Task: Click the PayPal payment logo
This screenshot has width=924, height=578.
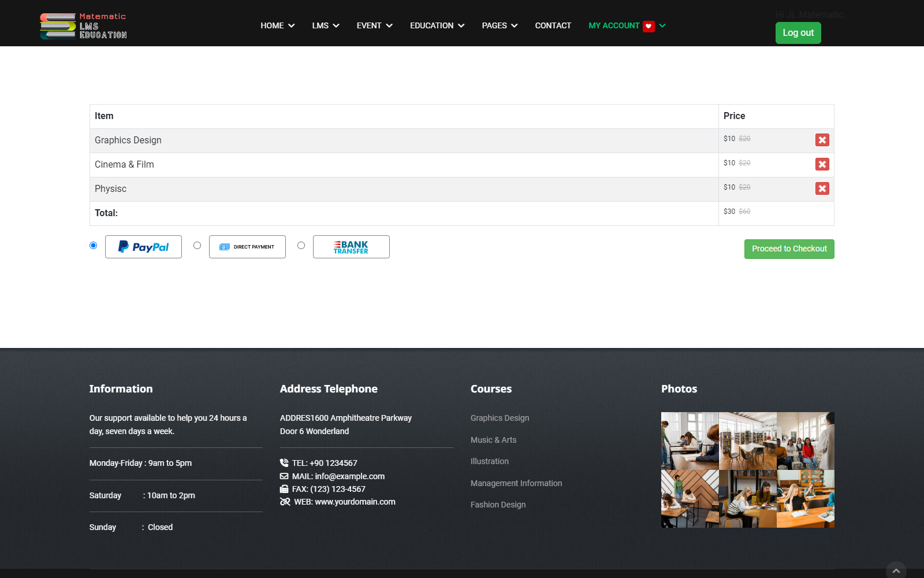Action: coord(143,247)
